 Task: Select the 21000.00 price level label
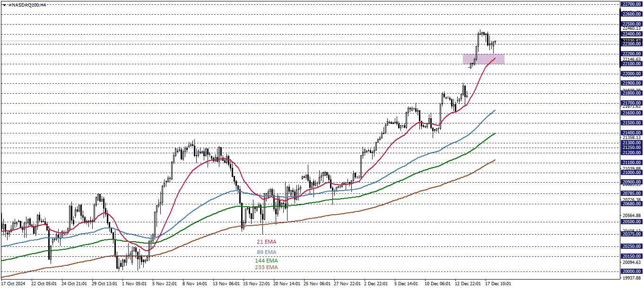[x=632, y=173]
